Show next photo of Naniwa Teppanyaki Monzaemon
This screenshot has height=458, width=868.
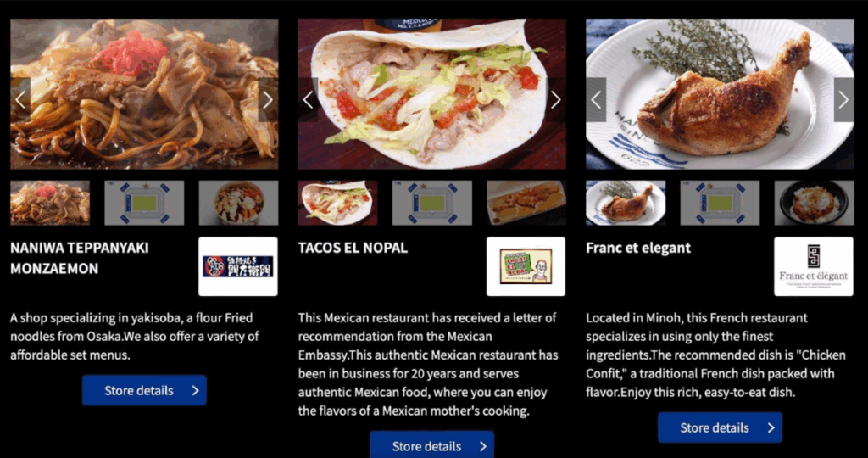pos(268,100)
